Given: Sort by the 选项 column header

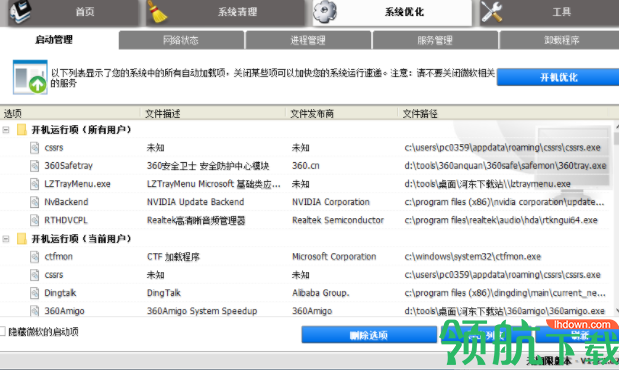Looking at the screenshot, I should [x=70, y=114].
